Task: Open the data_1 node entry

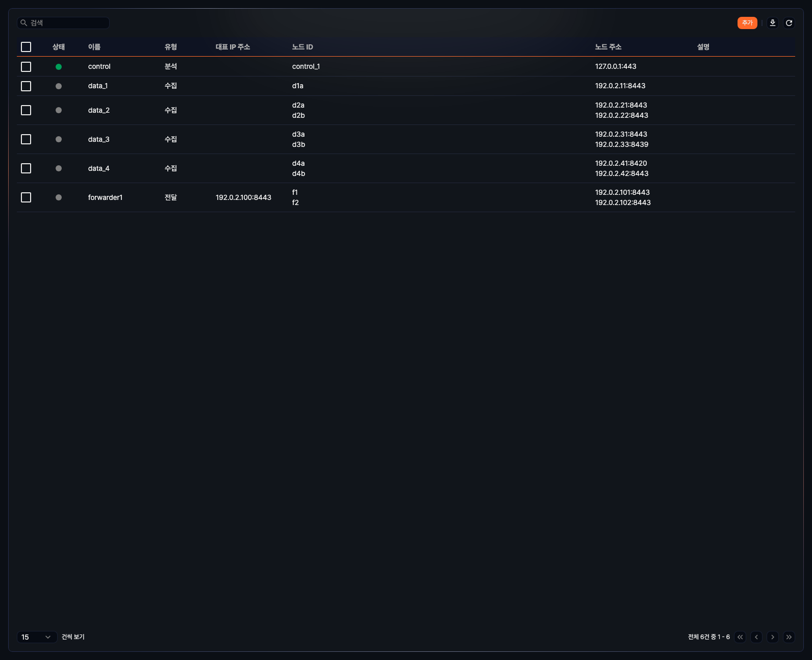Action: [x=98, y=86]
